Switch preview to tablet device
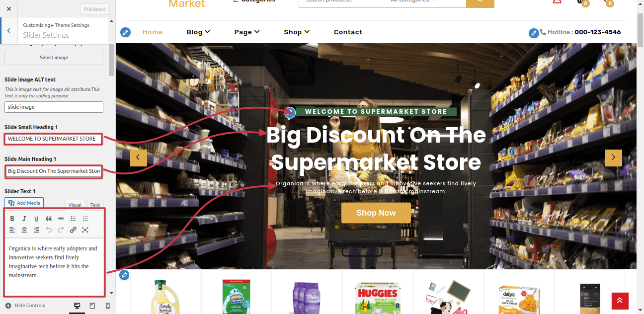Viewport: 644px width, 314px height. (92, 306)
